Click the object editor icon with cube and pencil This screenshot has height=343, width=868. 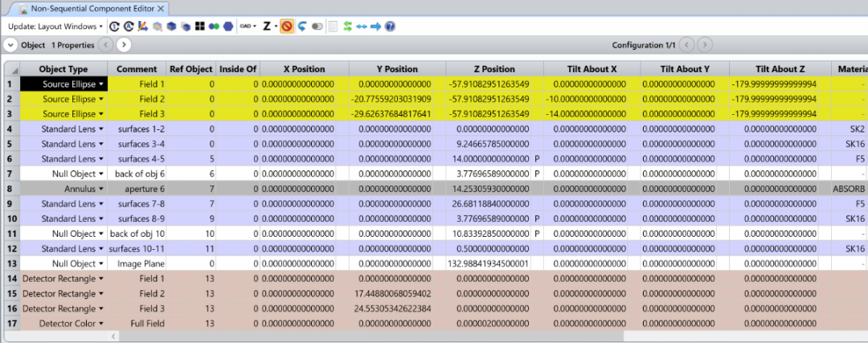pyautogui.click(x=158, y=26)
